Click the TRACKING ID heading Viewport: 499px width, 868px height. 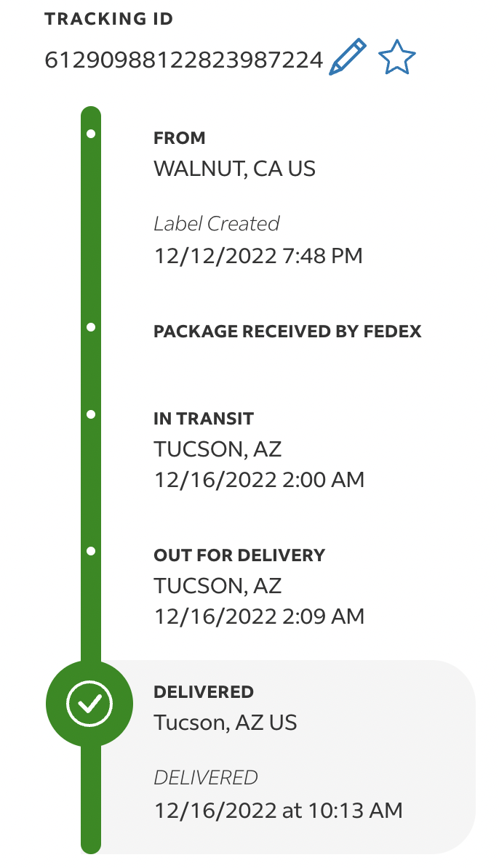(109, 20)
